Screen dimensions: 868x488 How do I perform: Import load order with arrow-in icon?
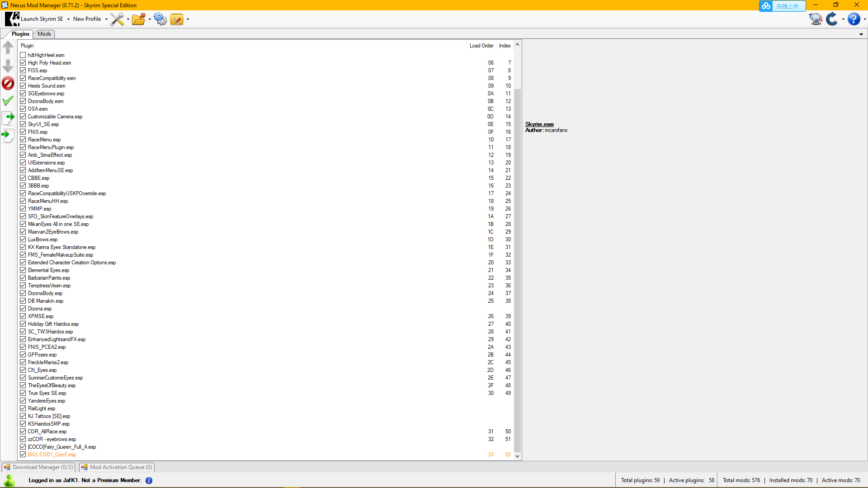[8, 135]
